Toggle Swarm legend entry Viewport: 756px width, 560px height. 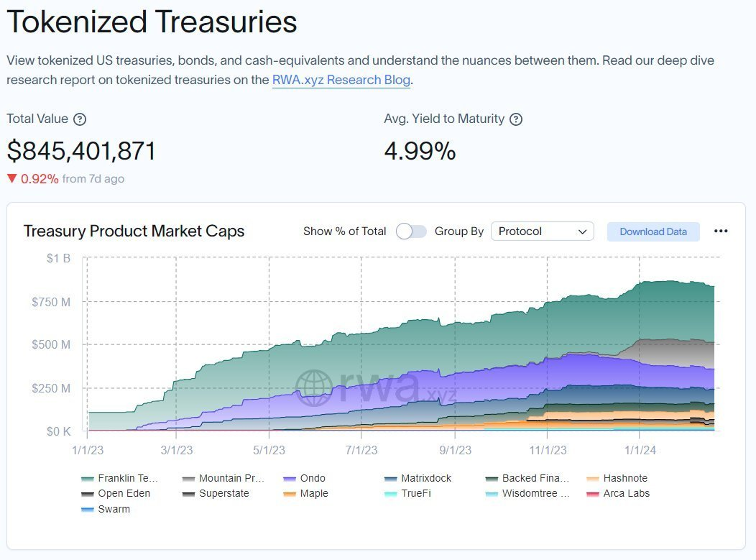(106, 509)
